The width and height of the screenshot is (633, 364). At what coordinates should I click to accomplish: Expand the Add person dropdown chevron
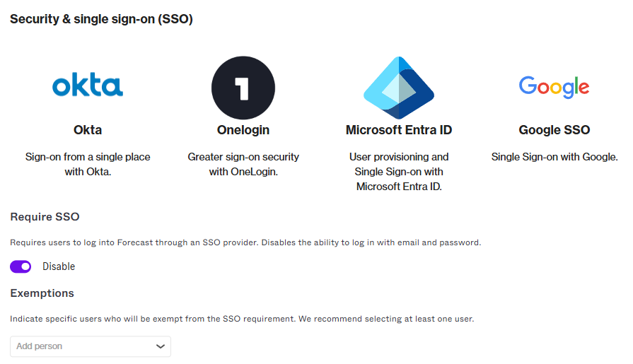pos(161,346)
